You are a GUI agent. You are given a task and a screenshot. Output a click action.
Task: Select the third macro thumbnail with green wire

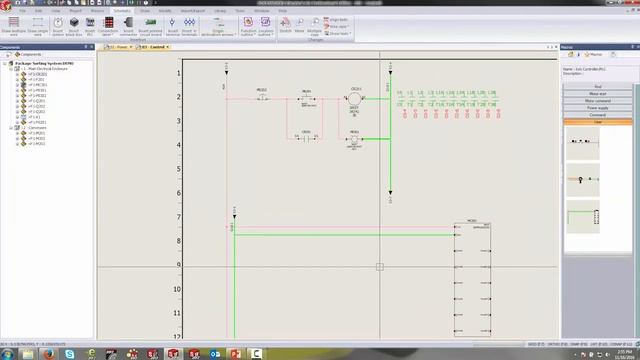pos(582,217)
